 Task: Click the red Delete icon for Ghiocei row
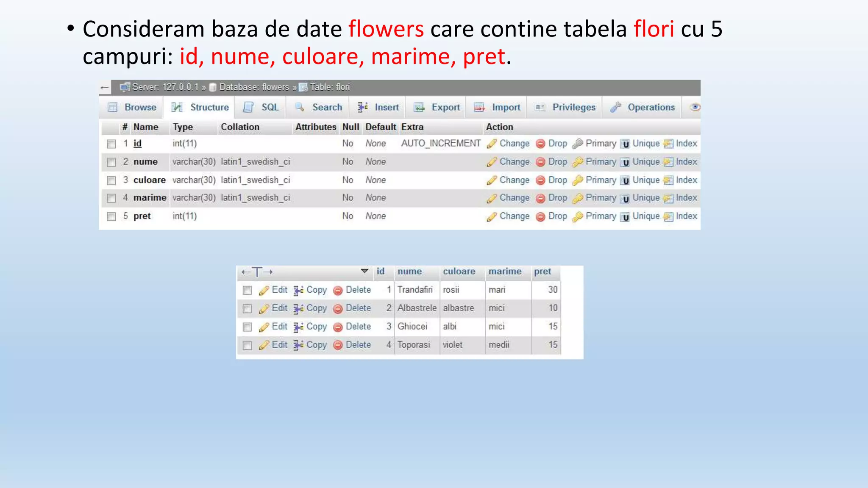tap(338, 327)
